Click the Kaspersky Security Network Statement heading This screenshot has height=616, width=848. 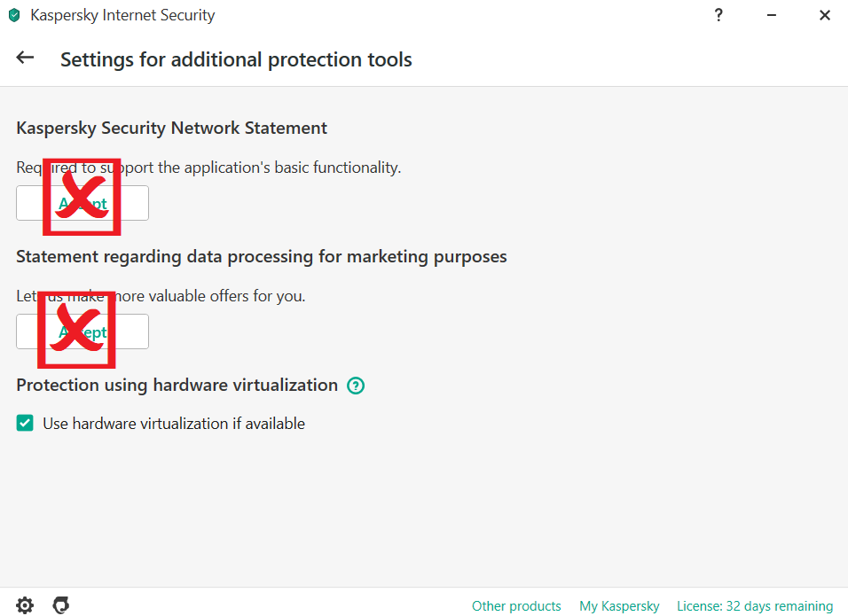click(171, 128)
